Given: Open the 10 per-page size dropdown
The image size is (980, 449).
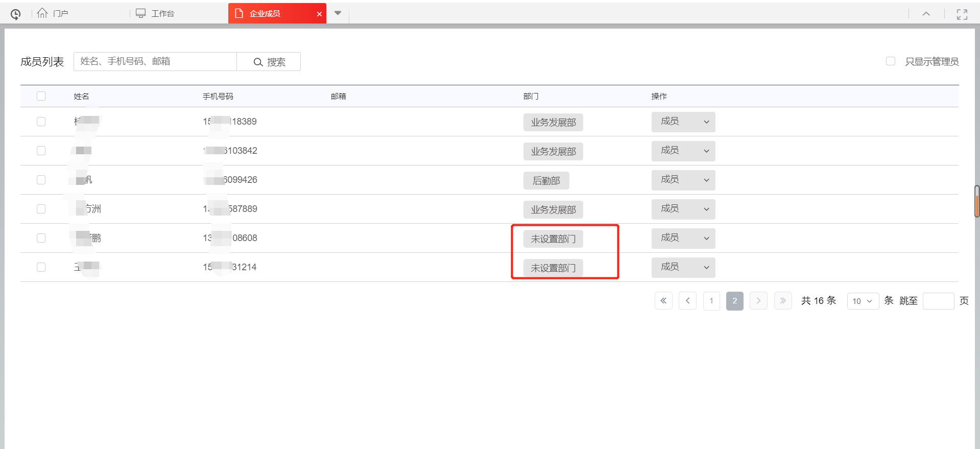Looking at the screenshot, I should coord(863,301).
